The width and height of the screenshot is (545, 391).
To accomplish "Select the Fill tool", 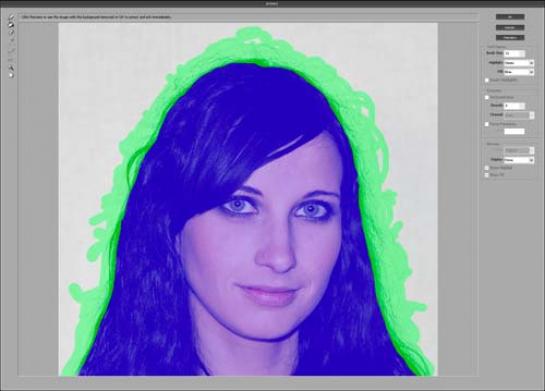I will coord(11,25).
